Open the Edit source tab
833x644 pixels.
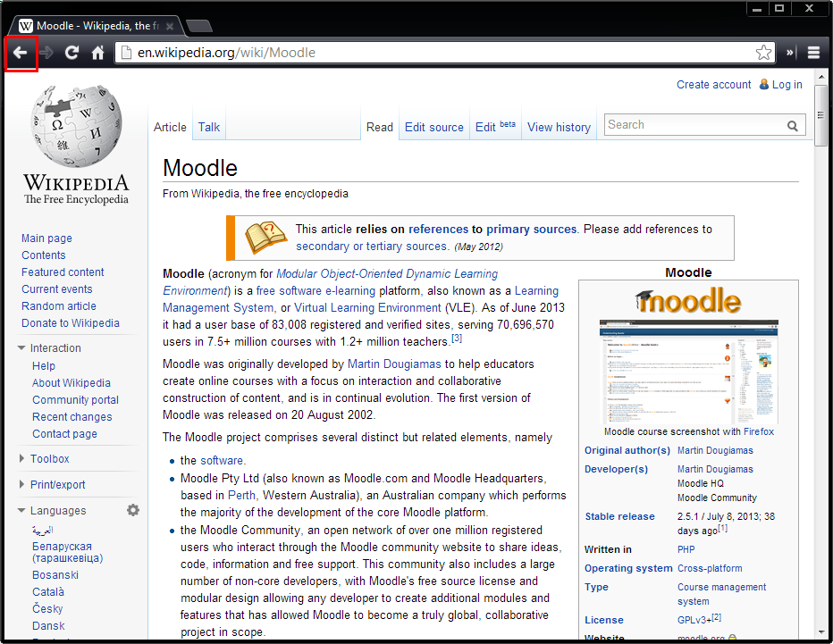[x=434, y=128]
